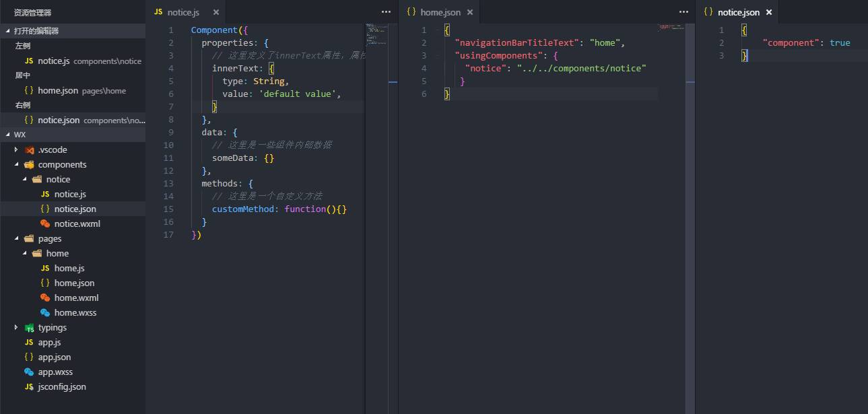Select notice.json in the file tree
This screenshot has width=868, height=414.
point(73,209)
